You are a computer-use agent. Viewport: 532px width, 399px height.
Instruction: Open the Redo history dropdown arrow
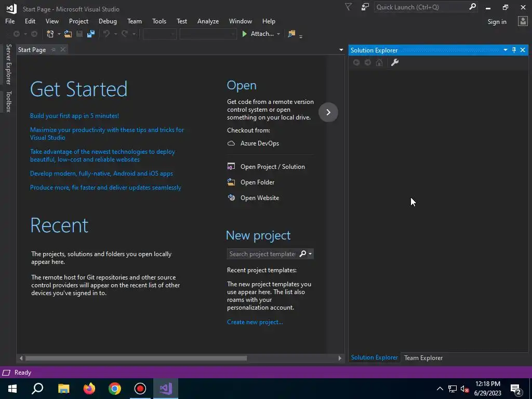coord(134,34)
